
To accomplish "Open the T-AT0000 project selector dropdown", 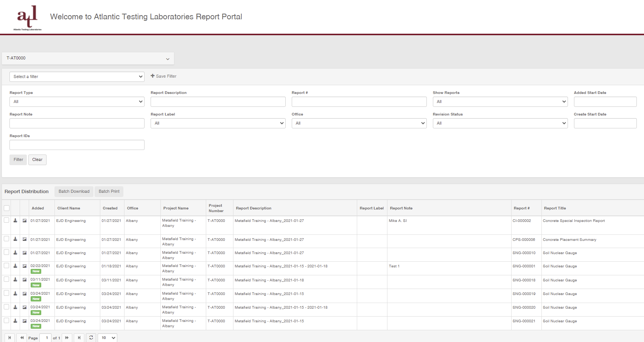I will tap(88, 58).
